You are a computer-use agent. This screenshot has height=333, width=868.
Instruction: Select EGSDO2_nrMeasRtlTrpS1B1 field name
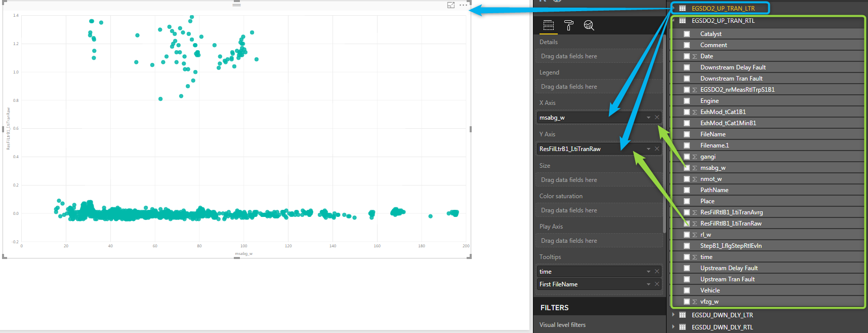point(737,90)
